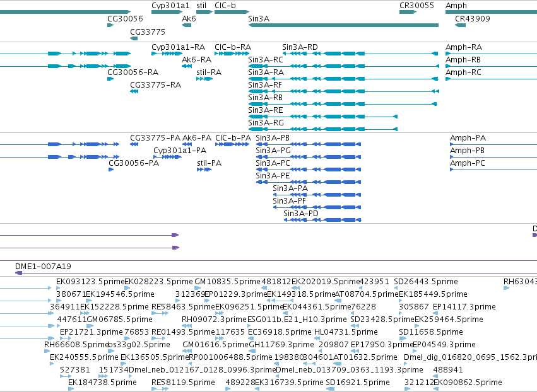The height and width of the screenshot is (392, 537).
Task: Select the Amph gene label
Action: (x=456, y=6)
